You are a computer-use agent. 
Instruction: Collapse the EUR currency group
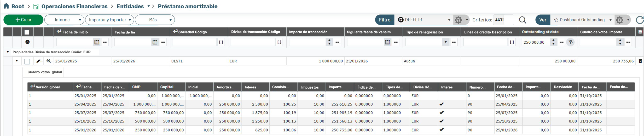coord(8,52)
